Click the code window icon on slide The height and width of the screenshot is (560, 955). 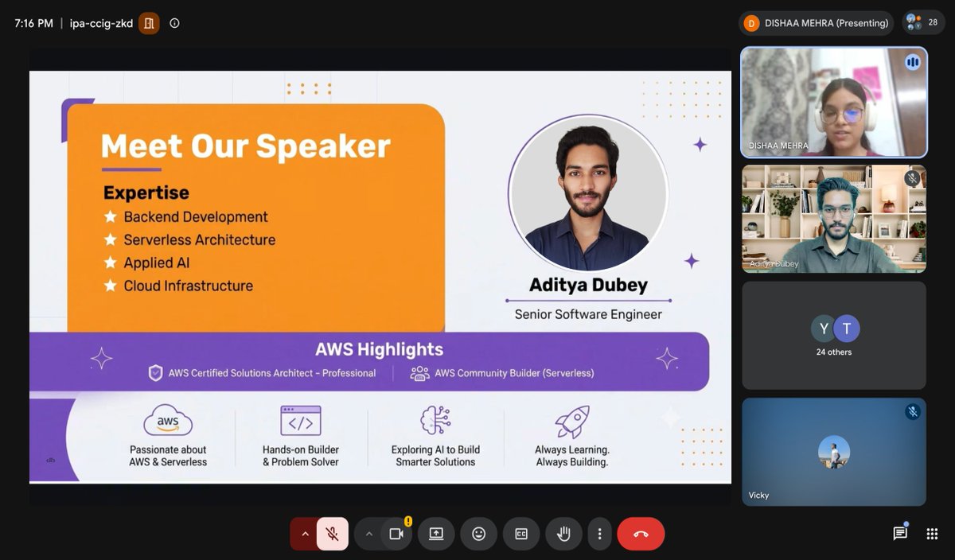coord(301,421)
